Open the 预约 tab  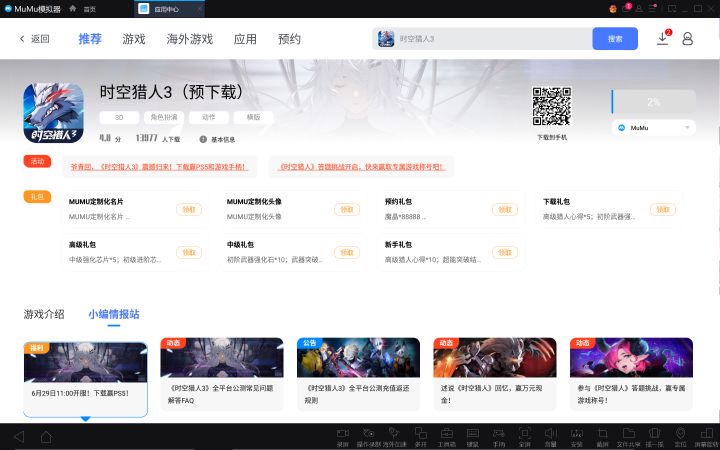289,39
